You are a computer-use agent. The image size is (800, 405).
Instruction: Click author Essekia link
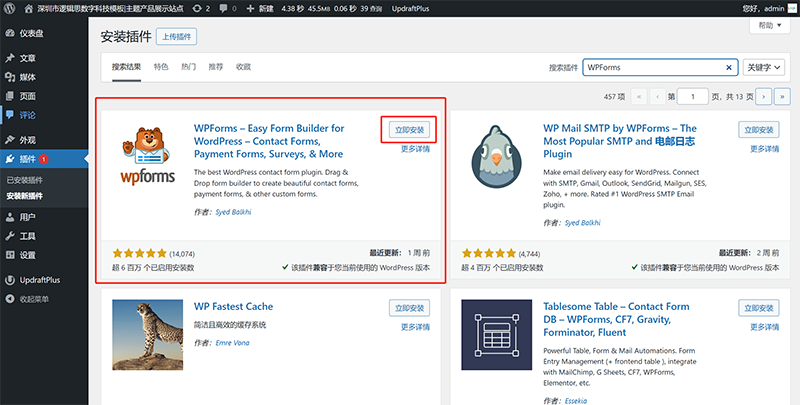click(576, 401)
